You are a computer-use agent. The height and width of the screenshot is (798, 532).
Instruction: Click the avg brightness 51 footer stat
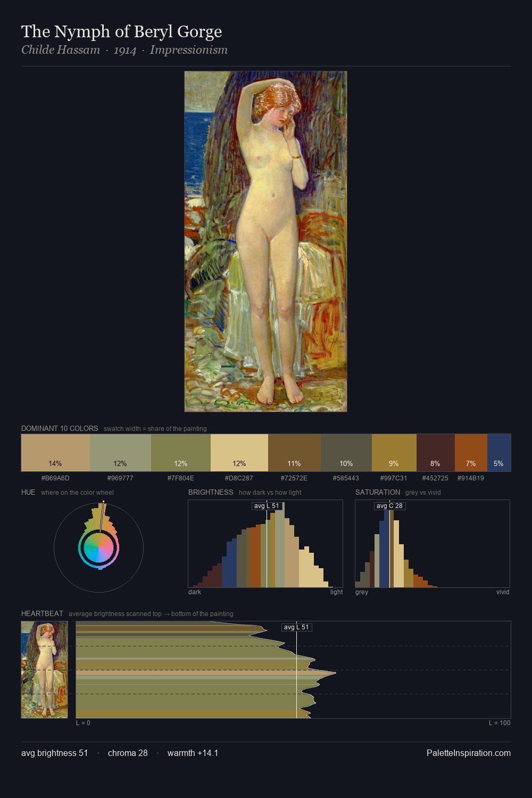click(x=54, y=753)
